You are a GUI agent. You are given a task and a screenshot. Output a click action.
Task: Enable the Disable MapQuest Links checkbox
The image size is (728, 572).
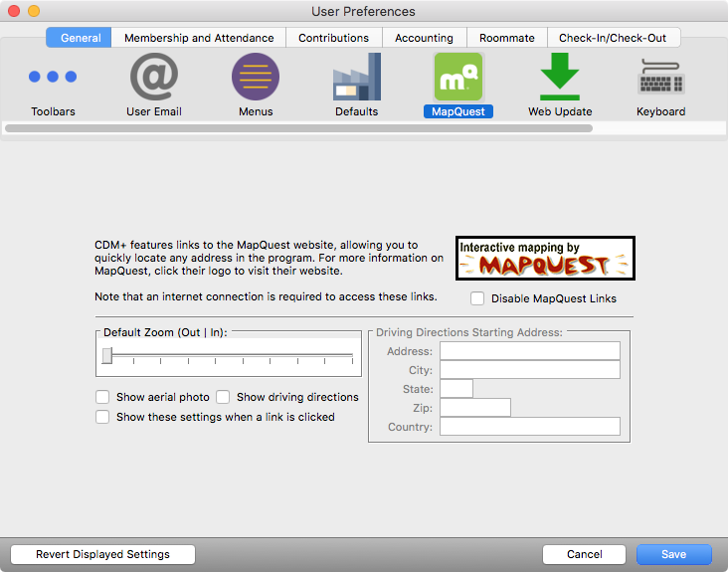pos(478,298)
